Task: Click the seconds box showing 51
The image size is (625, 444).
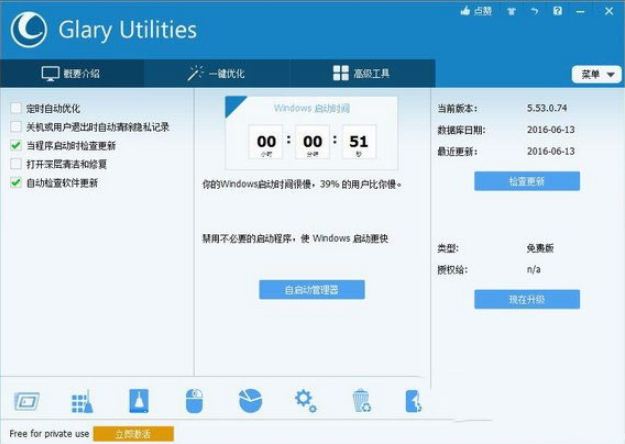Action: click(359, 142)
